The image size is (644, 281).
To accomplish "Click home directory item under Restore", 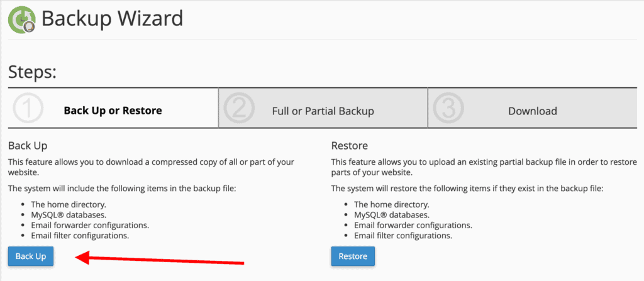I will [x=391, y=204].
